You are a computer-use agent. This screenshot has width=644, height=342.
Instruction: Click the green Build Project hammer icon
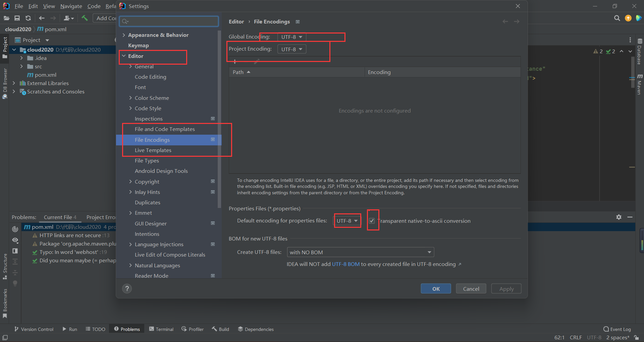pyautogui.click(x=85, y=18)
